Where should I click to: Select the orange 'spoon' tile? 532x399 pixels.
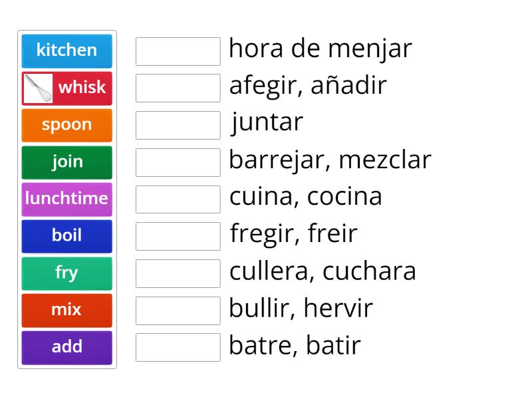[x=66, y=125]
